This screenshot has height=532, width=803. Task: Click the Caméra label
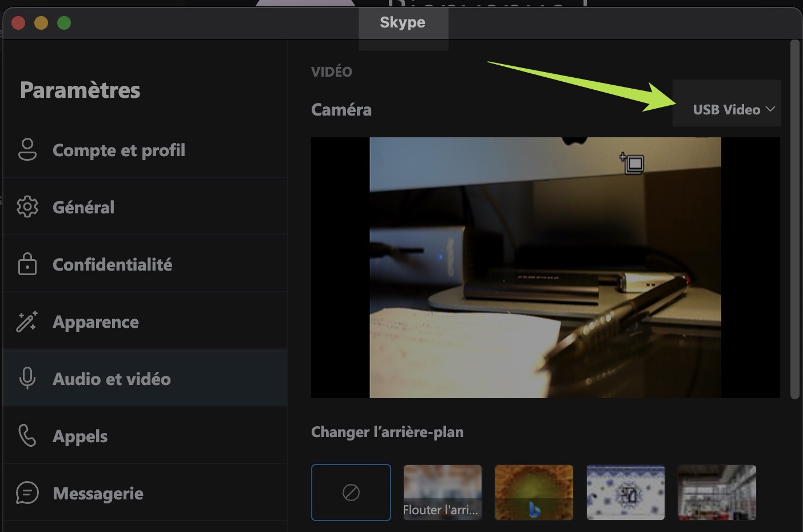tap(341, 109)
